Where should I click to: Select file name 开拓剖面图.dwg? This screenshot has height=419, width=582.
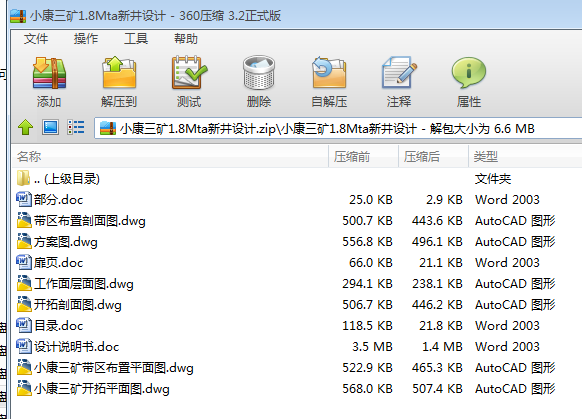(78, 305)
